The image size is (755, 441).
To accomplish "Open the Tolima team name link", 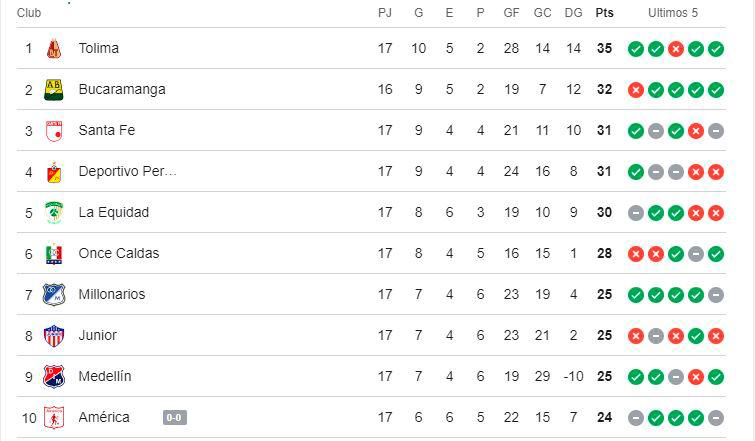I will pos(99,48).
